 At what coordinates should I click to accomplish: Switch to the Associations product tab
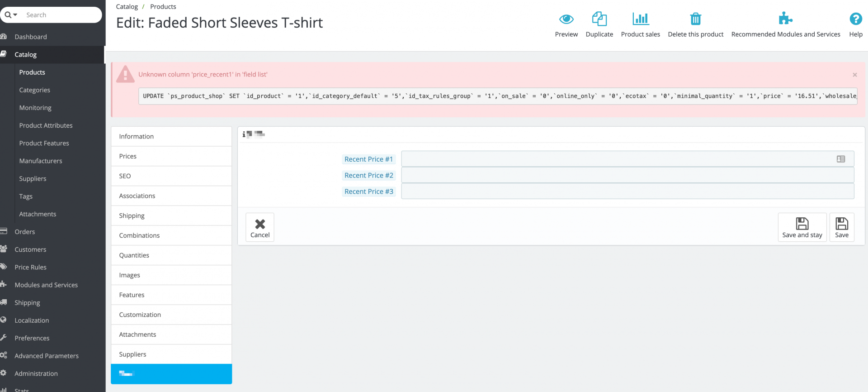pyautogui.click(x=171, y=196)
